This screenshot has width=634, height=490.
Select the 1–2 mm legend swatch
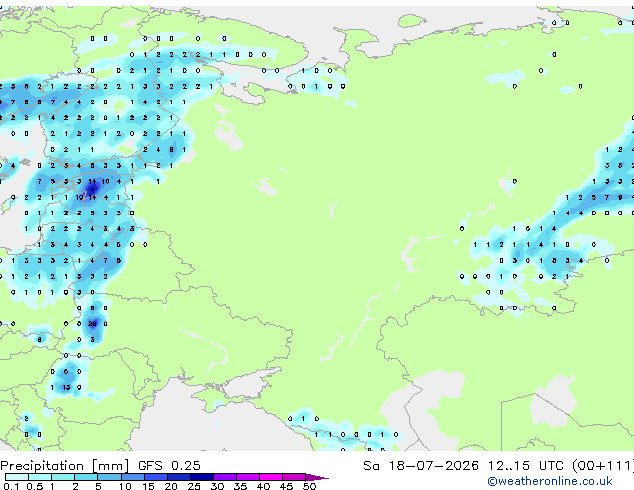coord(63,477)
